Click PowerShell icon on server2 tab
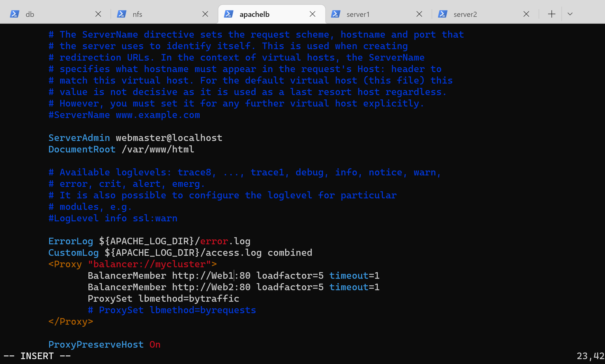Image resolution: width=605 pixels, height=364 pixels. click(443, 14)
